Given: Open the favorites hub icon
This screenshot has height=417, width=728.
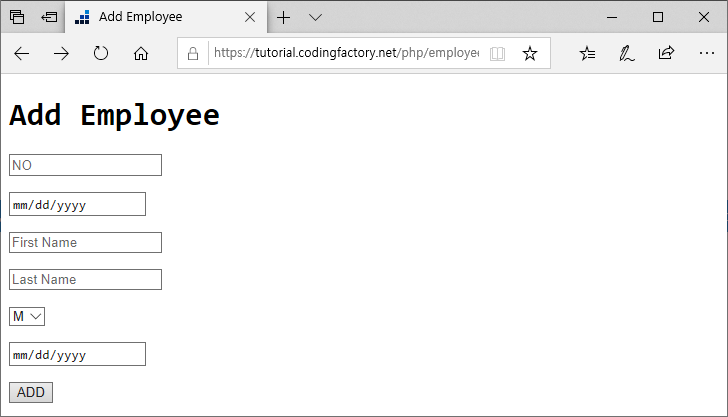Looking at the screenshot, I should click(x=587, y=53).
